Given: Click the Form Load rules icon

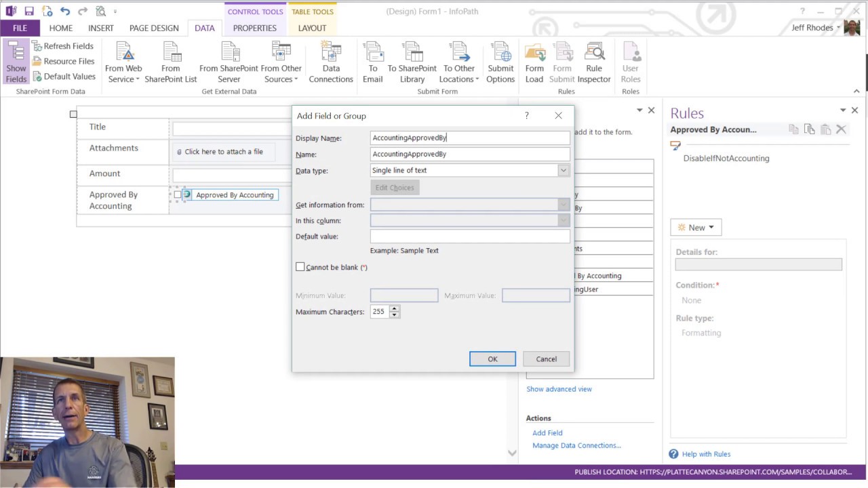Looking at the screenshot, I should click(x=534, y=62).
